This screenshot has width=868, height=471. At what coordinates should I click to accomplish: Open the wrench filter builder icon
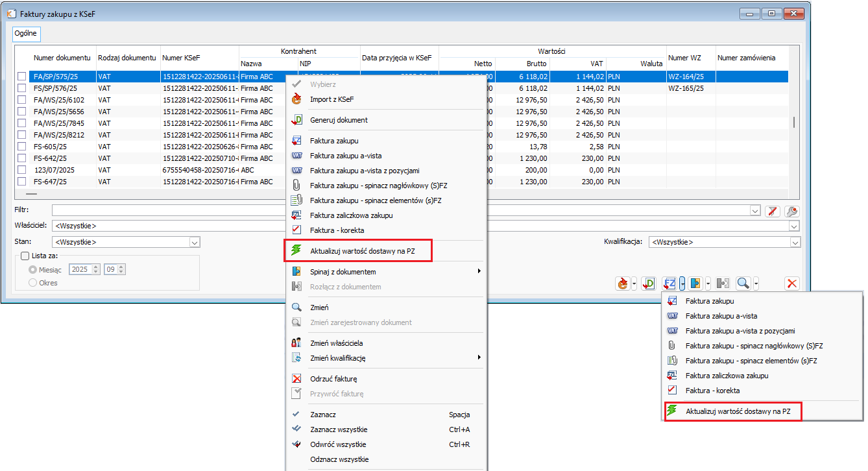(x=791, y=211)
